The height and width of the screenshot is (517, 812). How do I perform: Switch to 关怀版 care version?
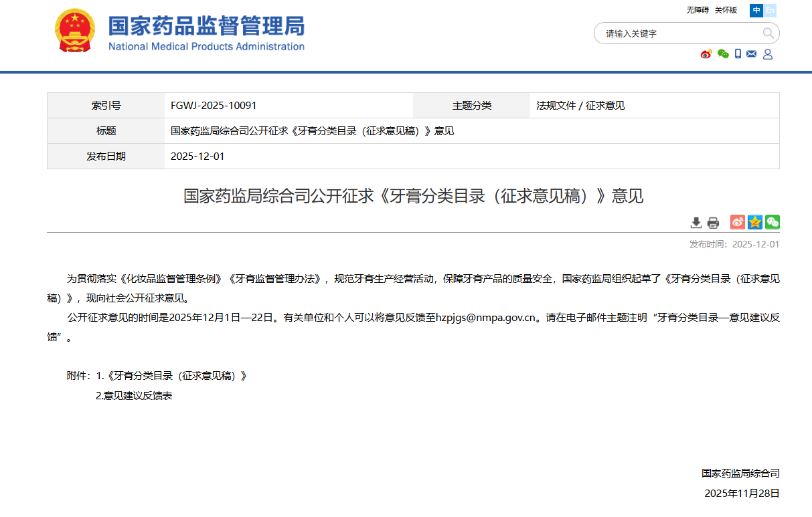tap(726, 10)
